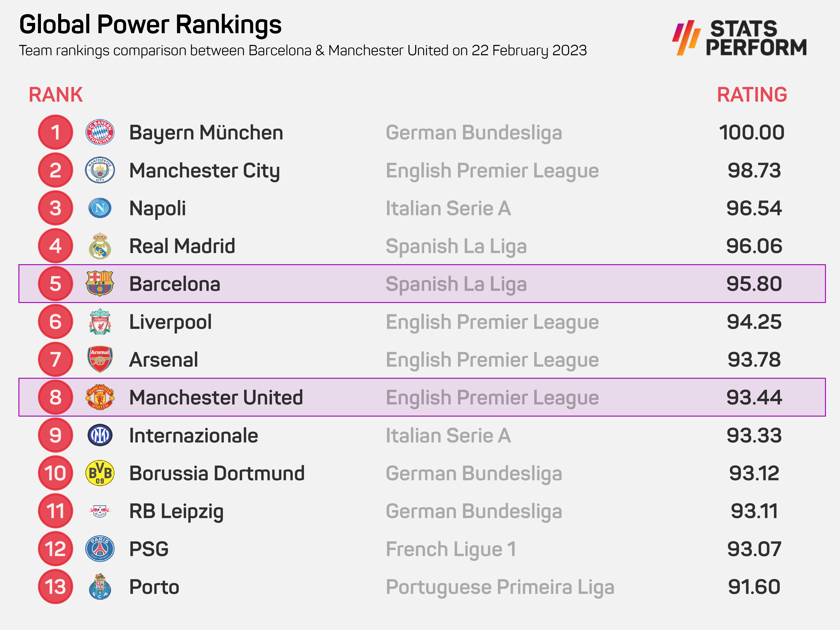This screenshot has width=840, height=630.
Task: Click the Real Madrid crest
Action: 100,246
